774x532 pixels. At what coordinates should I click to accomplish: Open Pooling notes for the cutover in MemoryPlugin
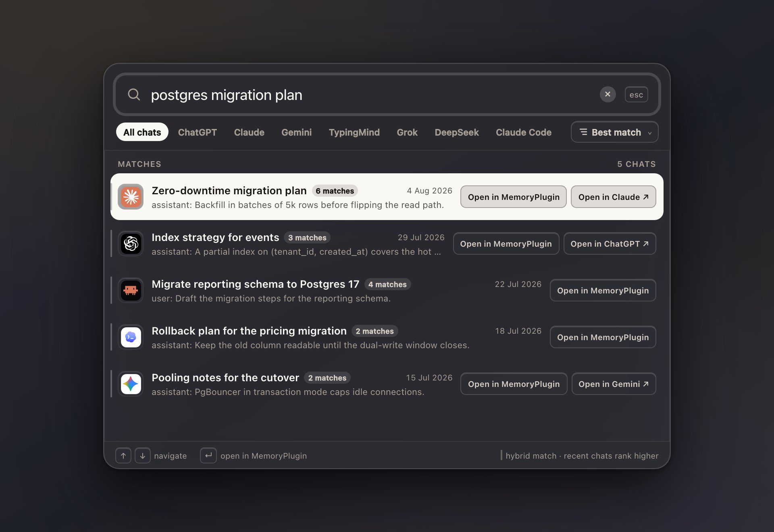[514, 384]
